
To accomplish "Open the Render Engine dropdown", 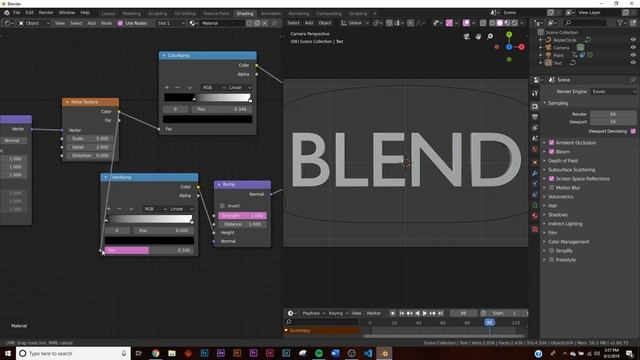I will (x=613, y=91).
